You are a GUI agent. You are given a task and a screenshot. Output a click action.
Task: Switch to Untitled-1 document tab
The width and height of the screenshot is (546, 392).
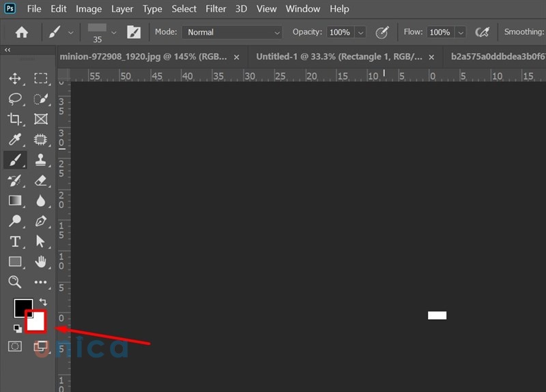tap(339, 57)
